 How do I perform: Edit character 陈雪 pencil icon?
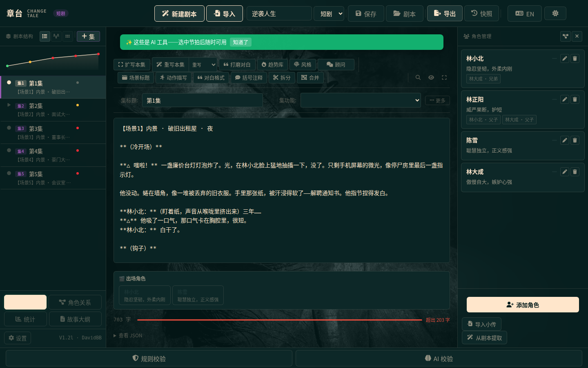(565, 140)
